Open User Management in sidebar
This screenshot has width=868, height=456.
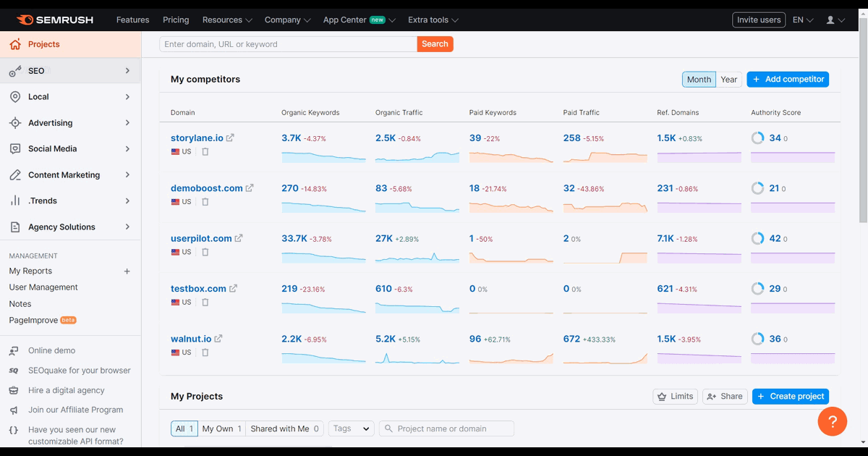tap(43, 287)
